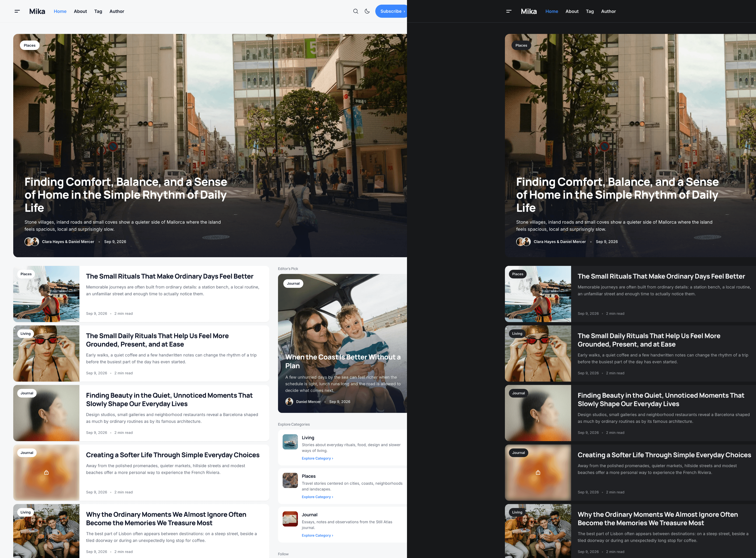Open dark hero article Finding Comfort title
This screenshot has width=756, height=558.
click(617, 194)
